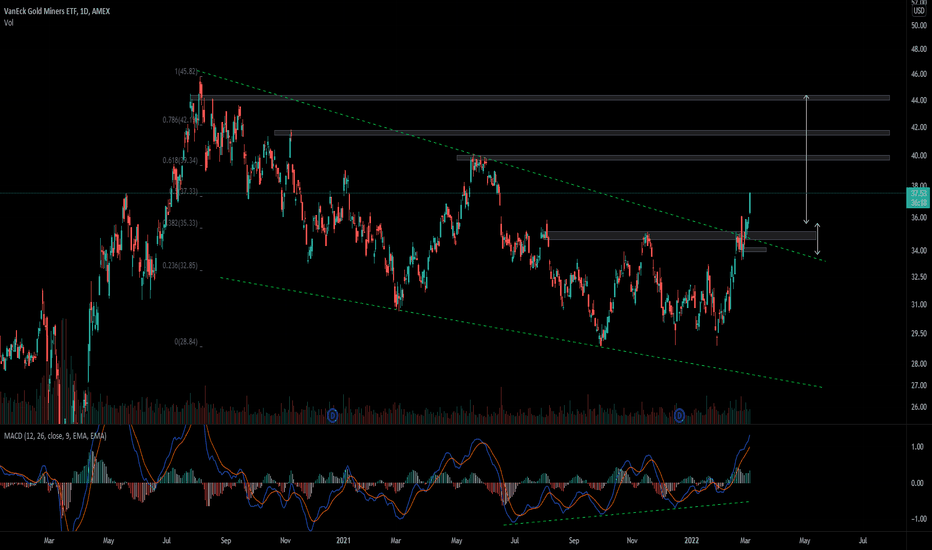
Task: Click the 2022 label on the time axis
Action: point(691,540)
